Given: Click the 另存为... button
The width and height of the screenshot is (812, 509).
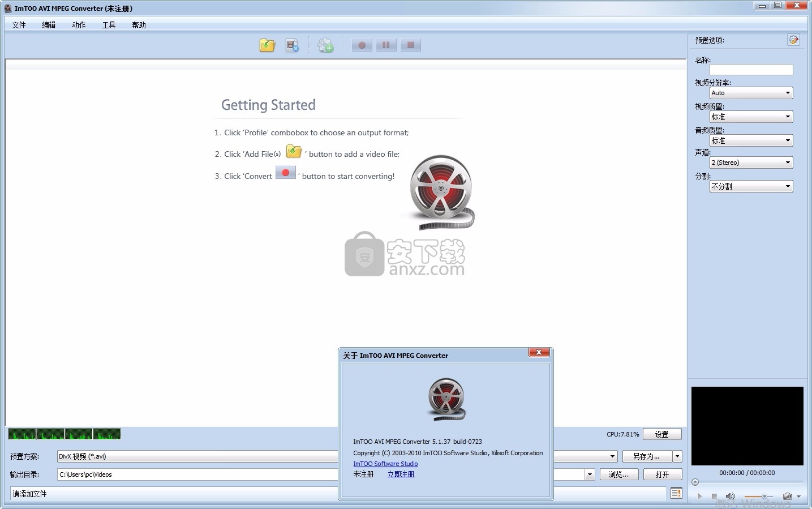Looking at the screenshot, I should click(647, 456).
